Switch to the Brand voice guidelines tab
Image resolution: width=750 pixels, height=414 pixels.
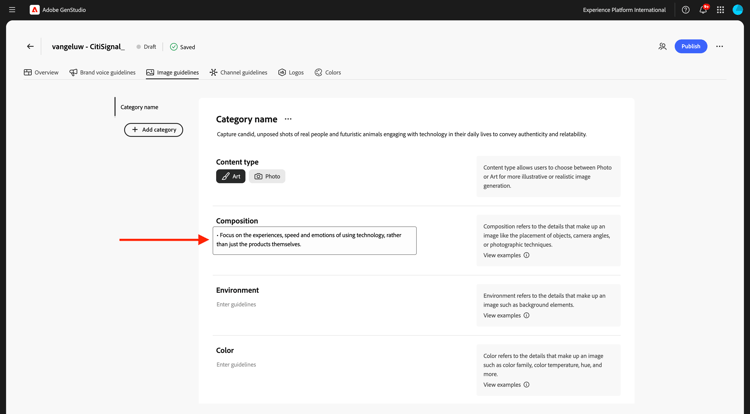click(x=102, y=72)
